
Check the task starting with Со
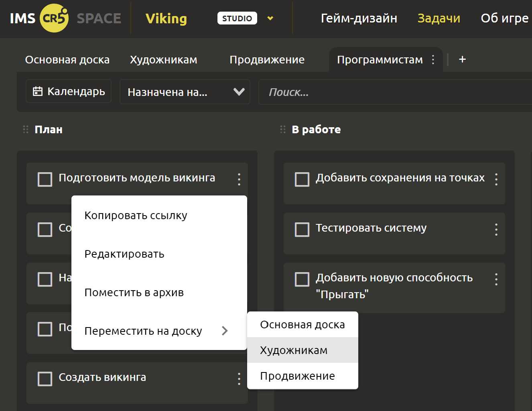point(45,230)
